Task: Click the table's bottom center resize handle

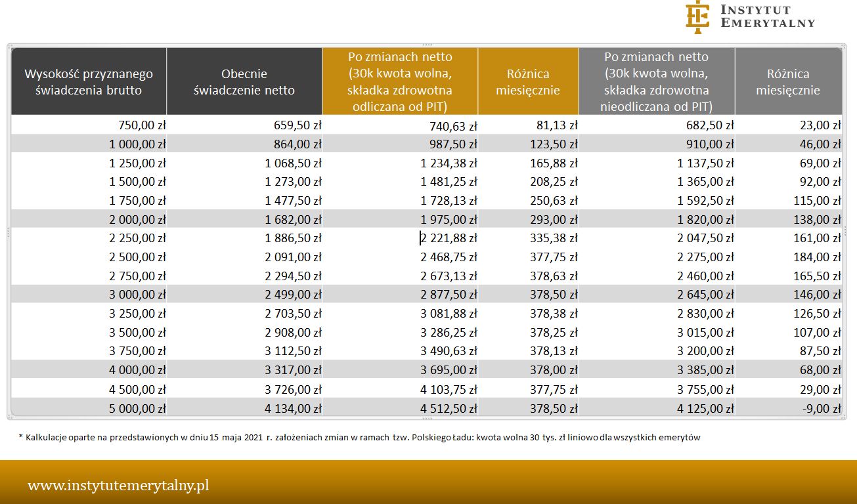Action: point(428,418)
